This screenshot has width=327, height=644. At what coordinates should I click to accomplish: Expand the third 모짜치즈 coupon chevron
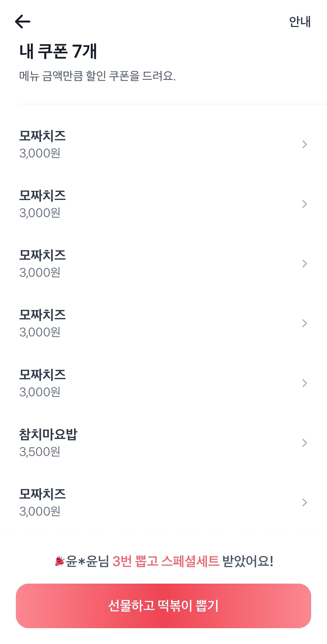[305, 263]
